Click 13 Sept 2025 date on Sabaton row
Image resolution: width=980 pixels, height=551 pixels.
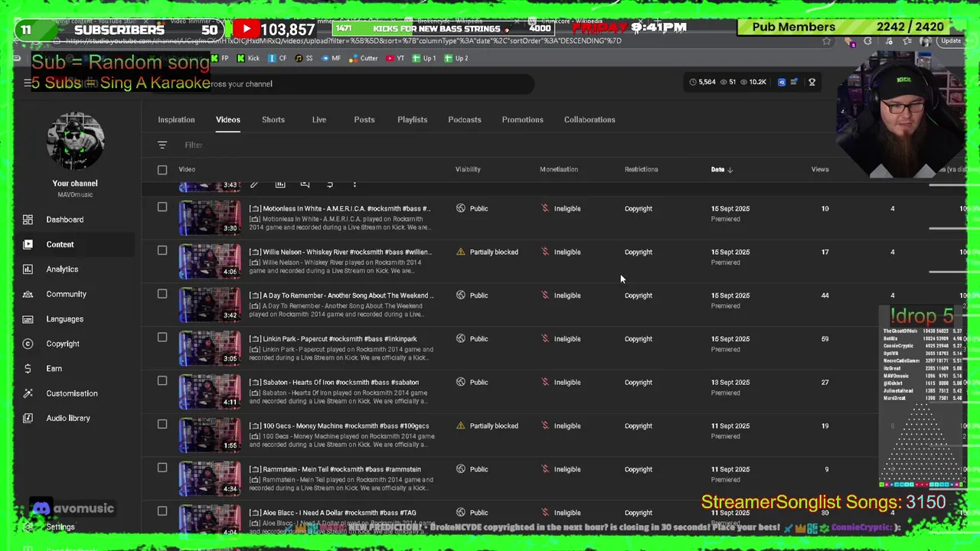click(730, 382)
